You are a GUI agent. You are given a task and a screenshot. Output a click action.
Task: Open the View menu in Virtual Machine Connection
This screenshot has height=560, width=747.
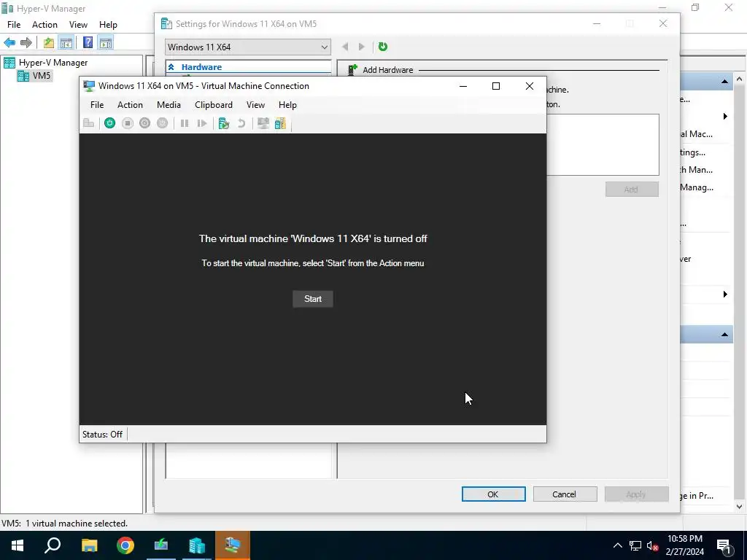[x=255, y=105]
